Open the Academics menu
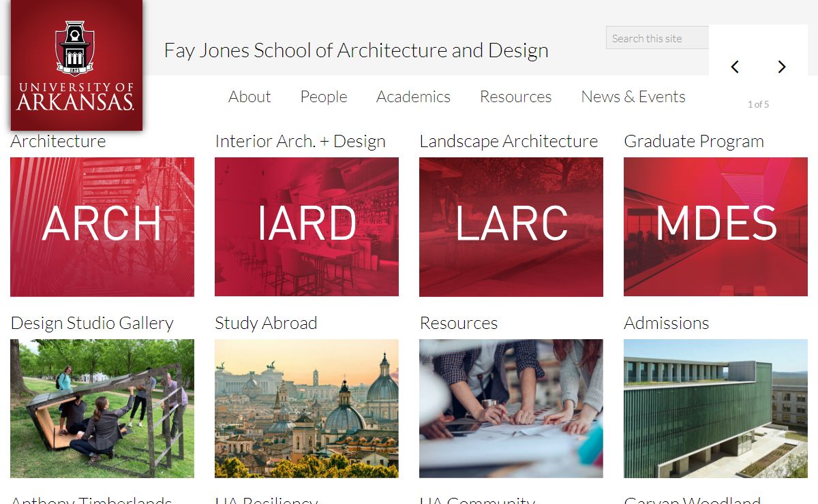The image size is (818, 504). (x=413, y=97)
